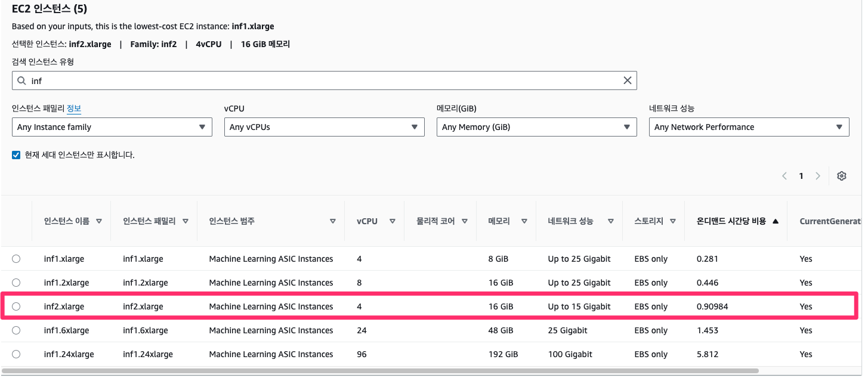Viewport: 868px width, 378px height.
Task: Select the inf2.xlarge radio button
Action: 16,306
